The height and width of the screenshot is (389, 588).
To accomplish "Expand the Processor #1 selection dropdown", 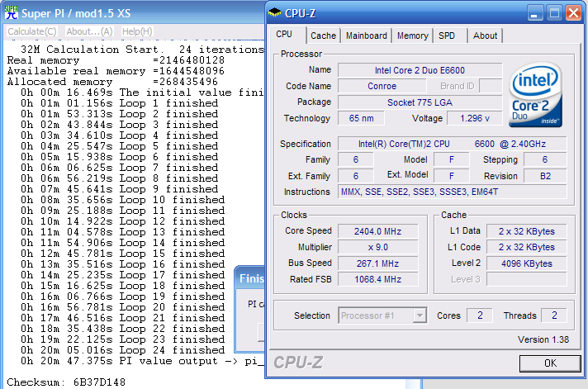I will (420, 315).
